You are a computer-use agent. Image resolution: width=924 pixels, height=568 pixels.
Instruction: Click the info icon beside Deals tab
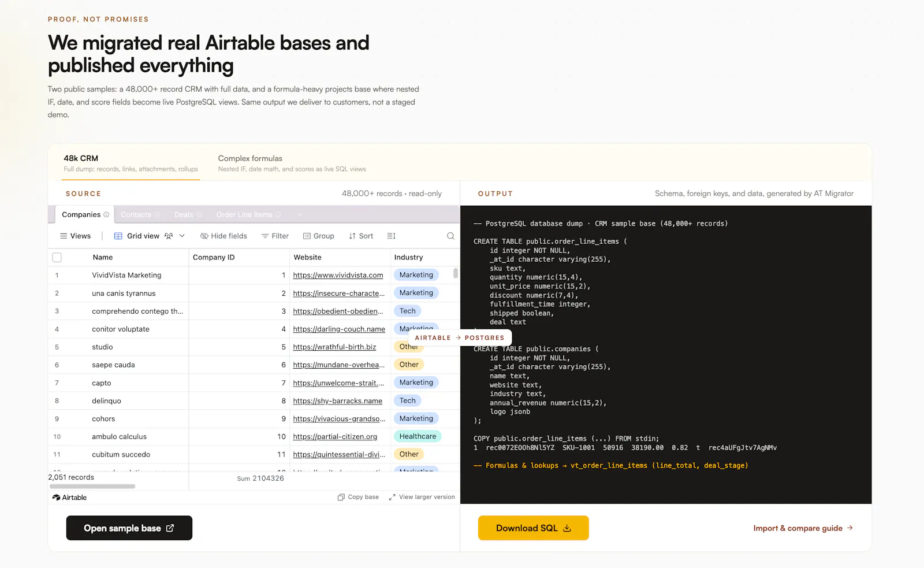coord(199,214)
